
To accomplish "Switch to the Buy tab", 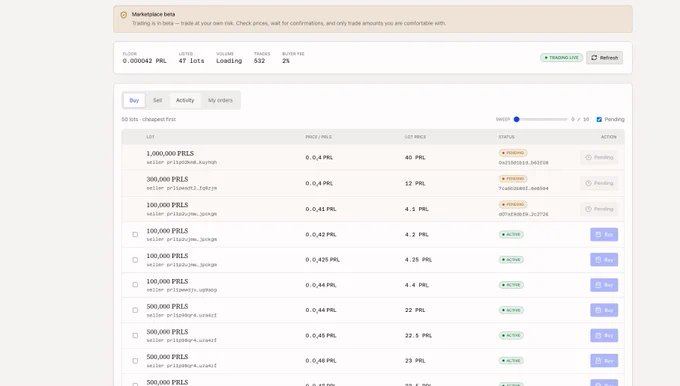I will click(134, 100).
